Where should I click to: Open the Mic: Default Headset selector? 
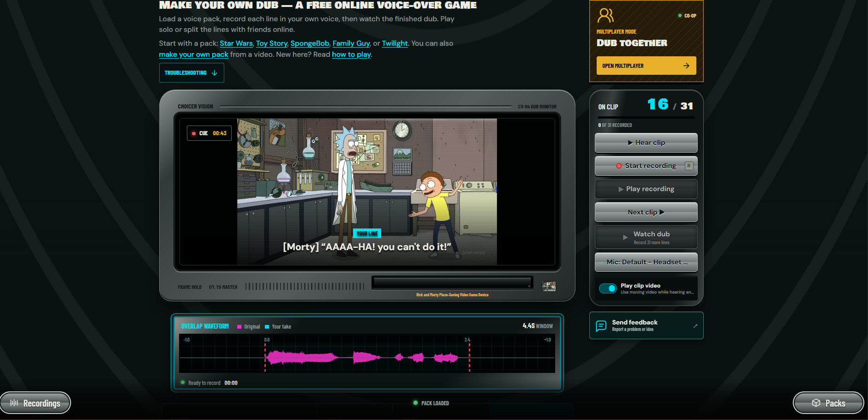646,262
